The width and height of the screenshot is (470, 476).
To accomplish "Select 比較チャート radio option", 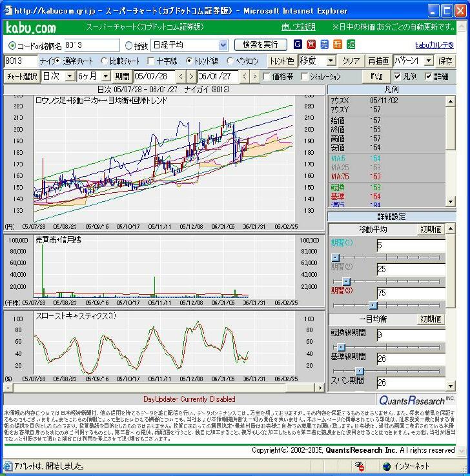I will [104, 61].
